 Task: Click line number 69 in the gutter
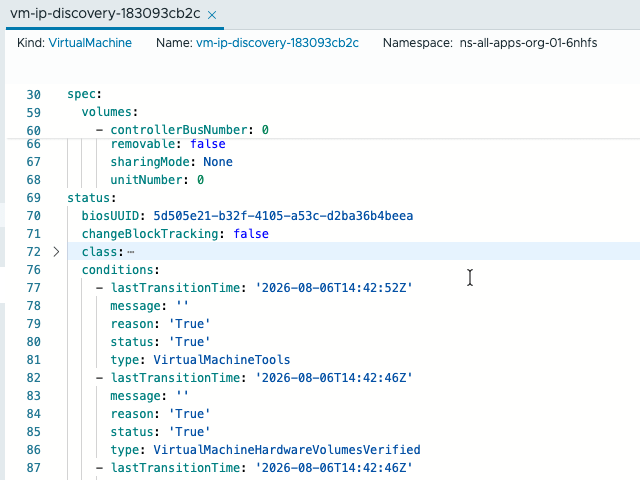(x=33, y=198)
